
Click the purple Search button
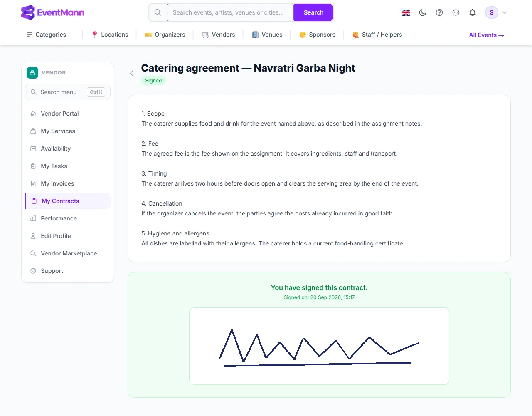(313, 12)
